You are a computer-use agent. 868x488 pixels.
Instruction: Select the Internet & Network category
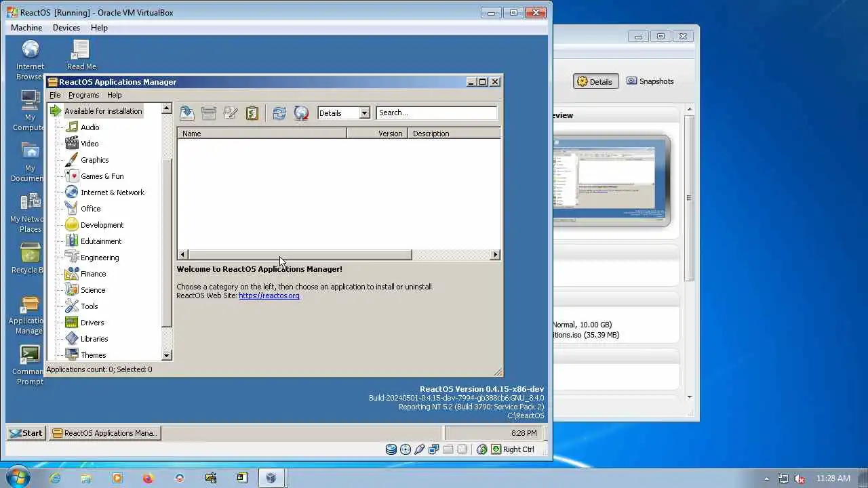(112, 192)
